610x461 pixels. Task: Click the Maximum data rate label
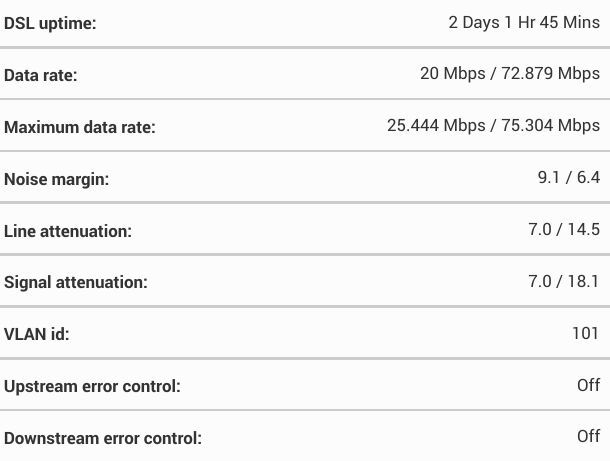pyautogui.click(x=80, y=127)
